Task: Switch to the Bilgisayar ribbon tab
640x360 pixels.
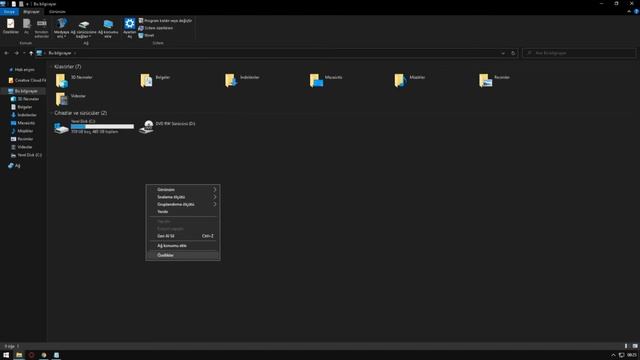Action: (31, 12)
